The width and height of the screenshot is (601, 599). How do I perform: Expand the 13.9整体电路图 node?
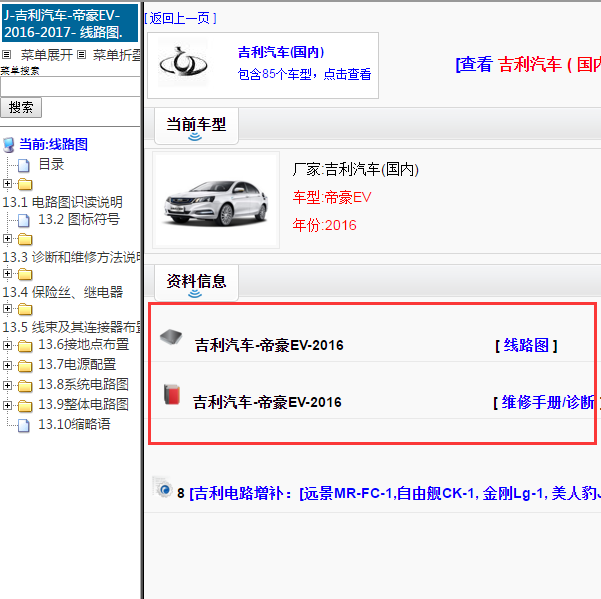pyautogui.click(x=7, y=405)
